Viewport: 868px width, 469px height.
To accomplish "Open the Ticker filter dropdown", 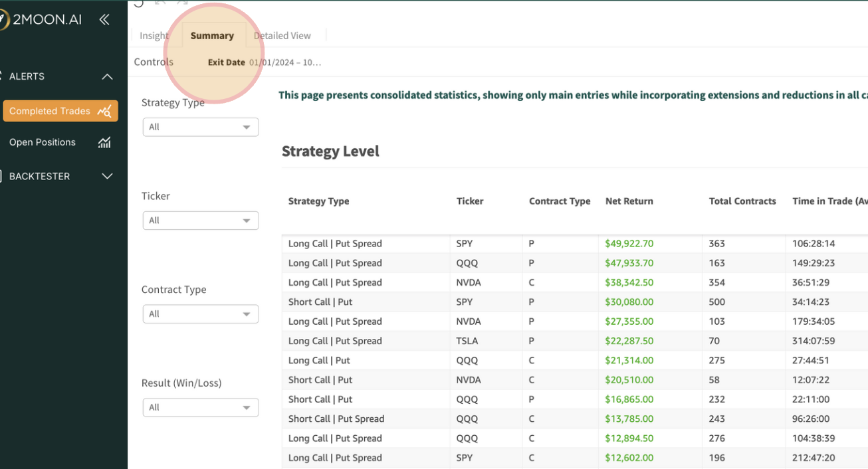I will tap(200, 221).
